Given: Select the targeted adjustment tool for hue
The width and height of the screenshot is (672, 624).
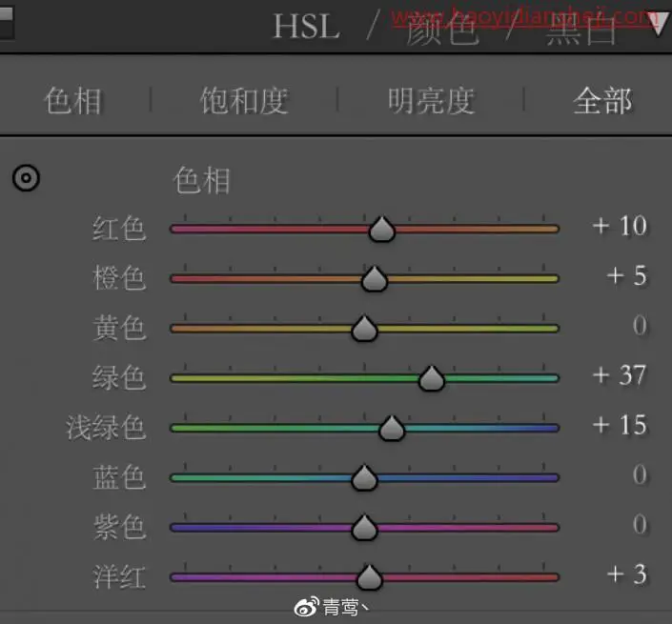Looking at the screenshot, I should [26, 178].
